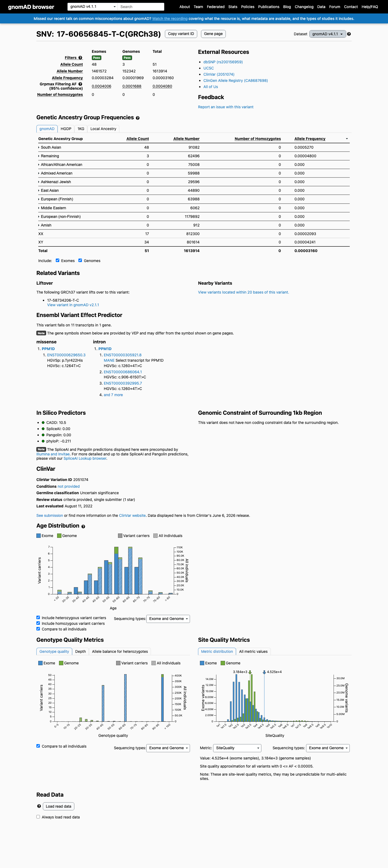Expand Ashkenazi Jewish ancestry row

click(55, 182)
